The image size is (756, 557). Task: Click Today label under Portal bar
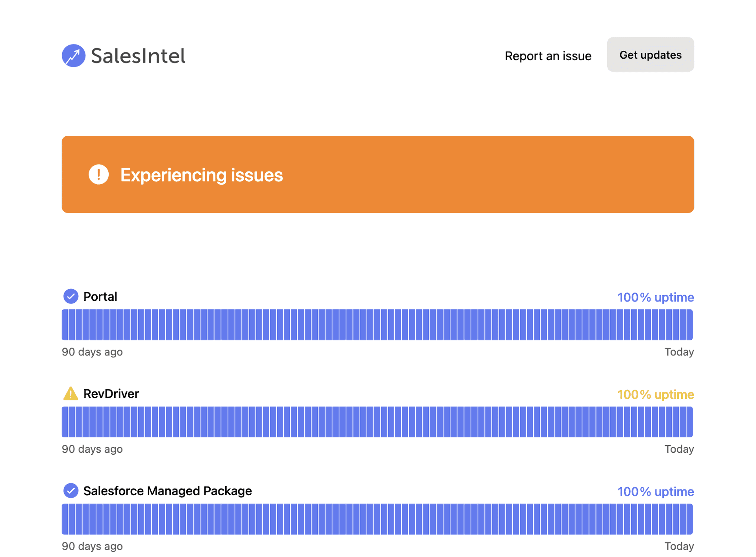pyautogui.click(x=679, y=352)
